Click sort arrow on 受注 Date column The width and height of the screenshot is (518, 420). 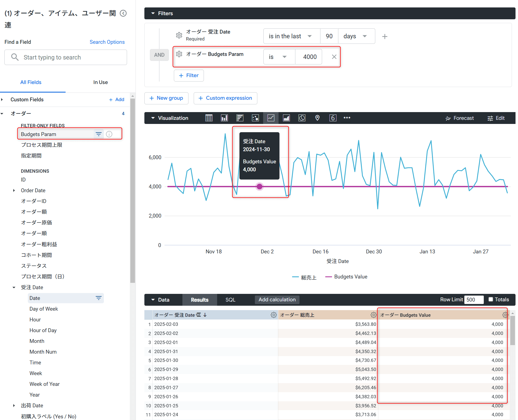tap(205, 315)
